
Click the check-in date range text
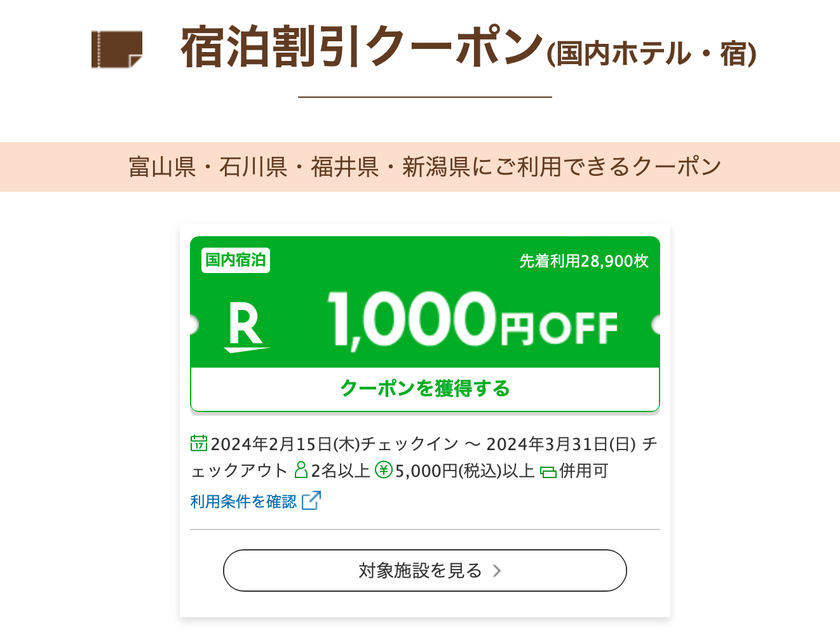(424, 457)
